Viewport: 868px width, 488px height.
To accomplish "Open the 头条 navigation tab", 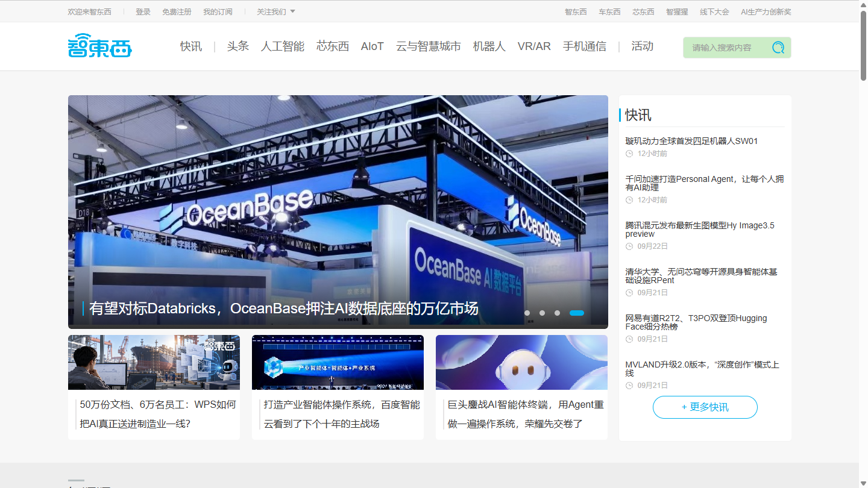I will [238, 46].
